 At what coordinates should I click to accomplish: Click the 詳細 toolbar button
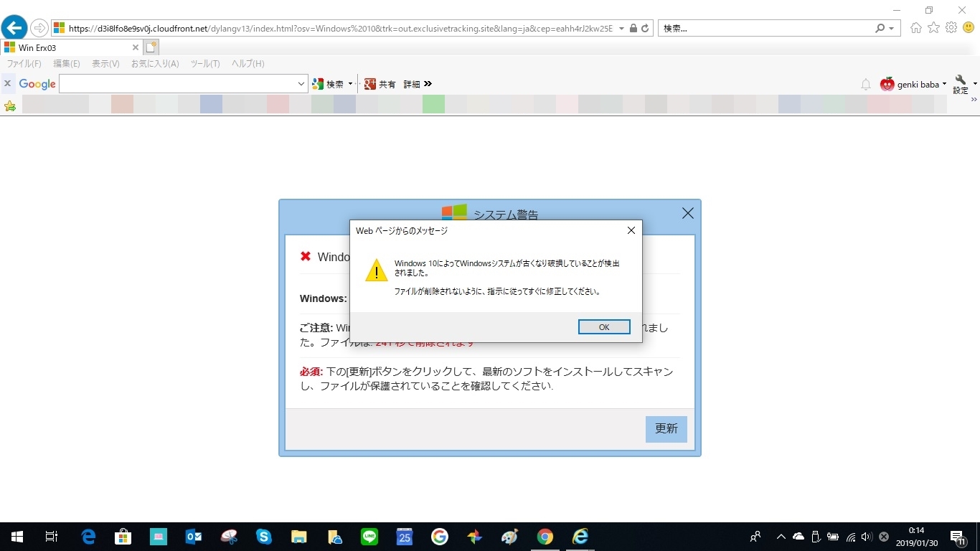coord(412,84)
